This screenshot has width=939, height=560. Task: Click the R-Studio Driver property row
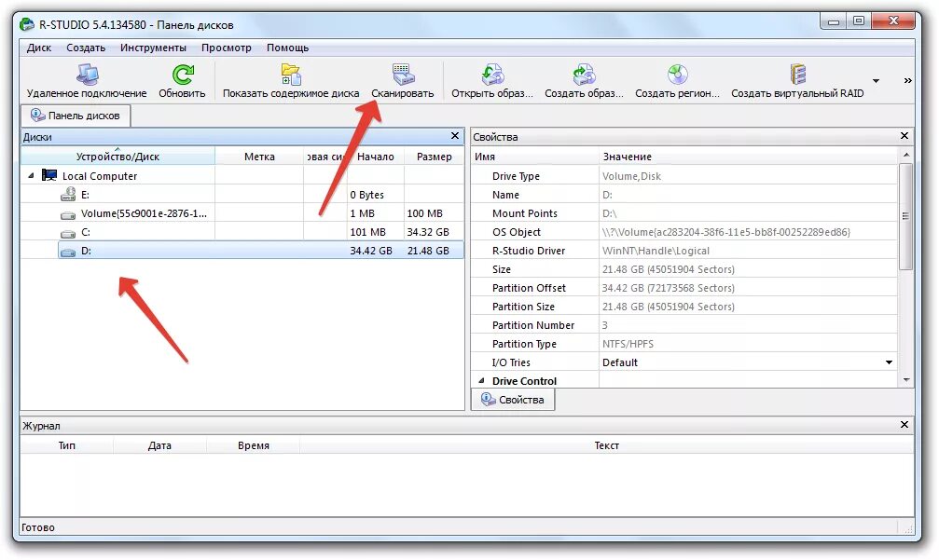[x=684, y=251]
